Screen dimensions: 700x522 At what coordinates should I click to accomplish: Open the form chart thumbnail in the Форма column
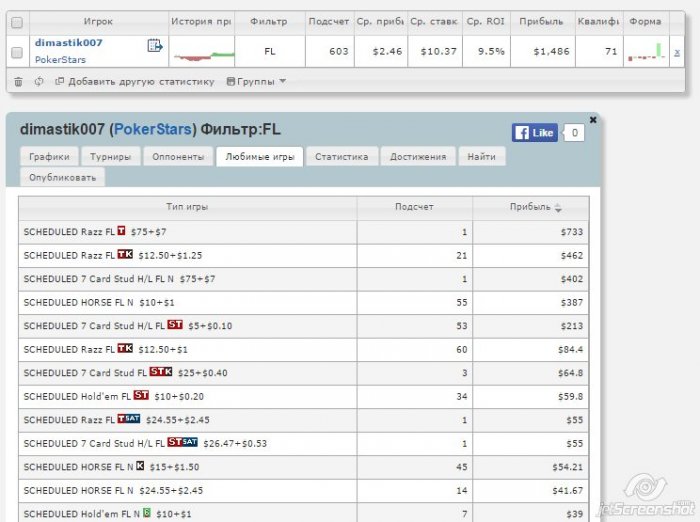tap(646, 52)
